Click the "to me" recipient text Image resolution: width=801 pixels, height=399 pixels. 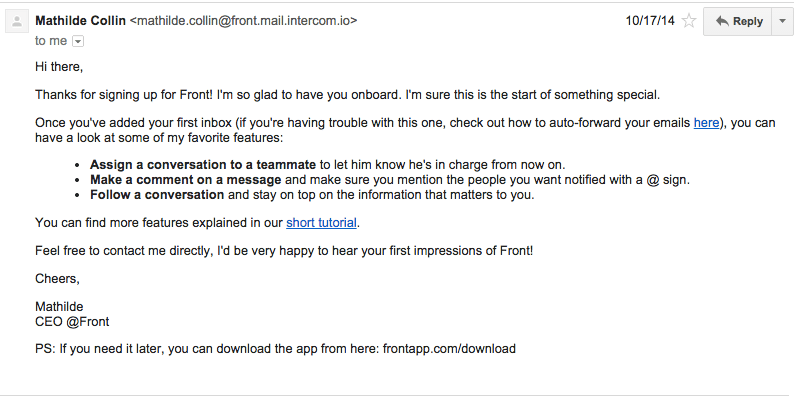point(51,41)
